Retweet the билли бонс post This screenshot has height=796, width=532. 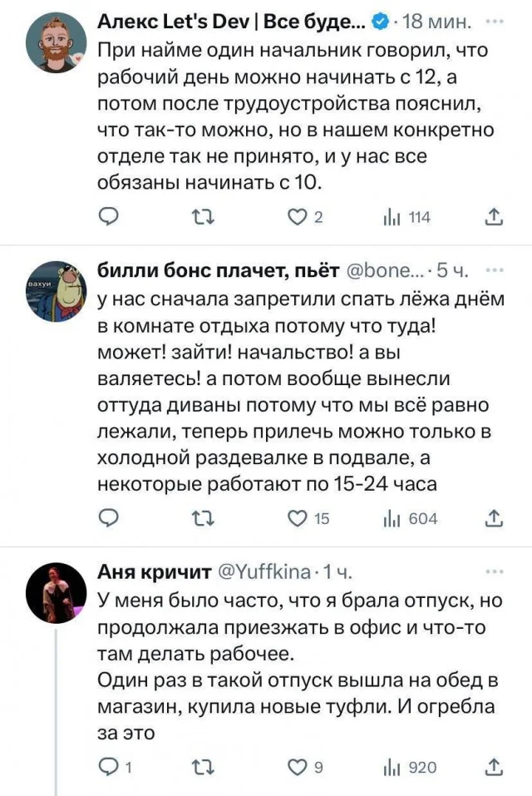coord(200,518)
